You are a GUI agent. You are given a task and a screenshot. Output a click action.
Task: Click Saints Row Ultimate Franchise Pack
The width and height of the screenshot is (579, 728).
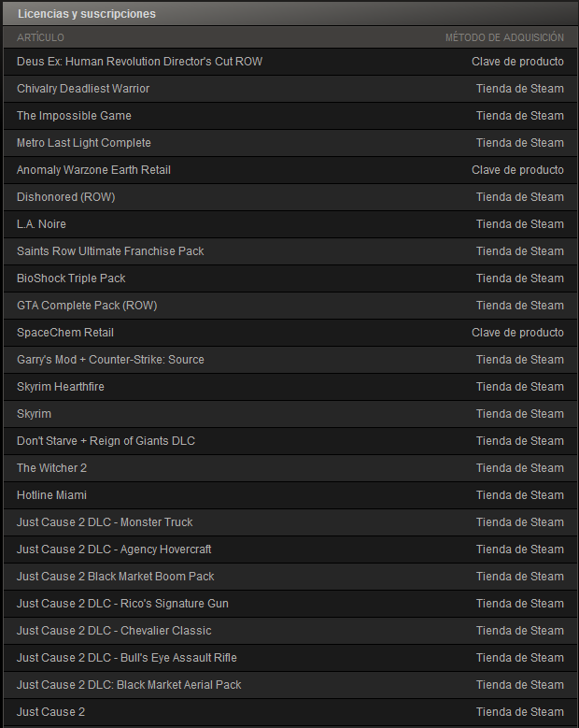pos(289,251)
